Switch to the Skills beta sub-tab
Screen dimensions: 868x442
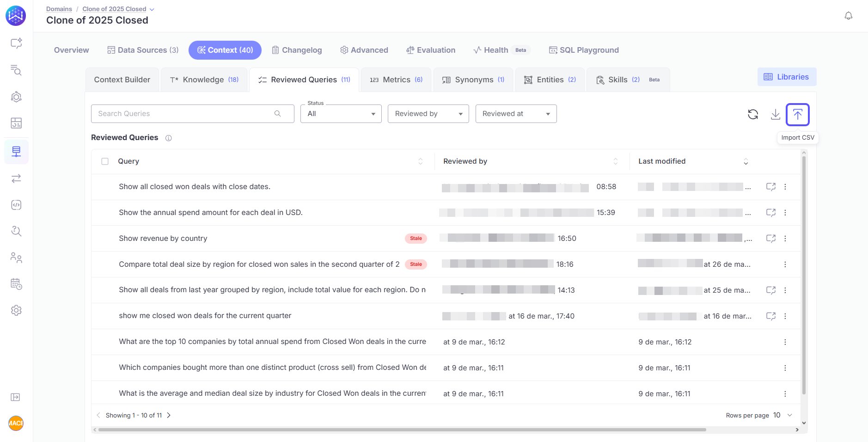[x=629, y=80]
